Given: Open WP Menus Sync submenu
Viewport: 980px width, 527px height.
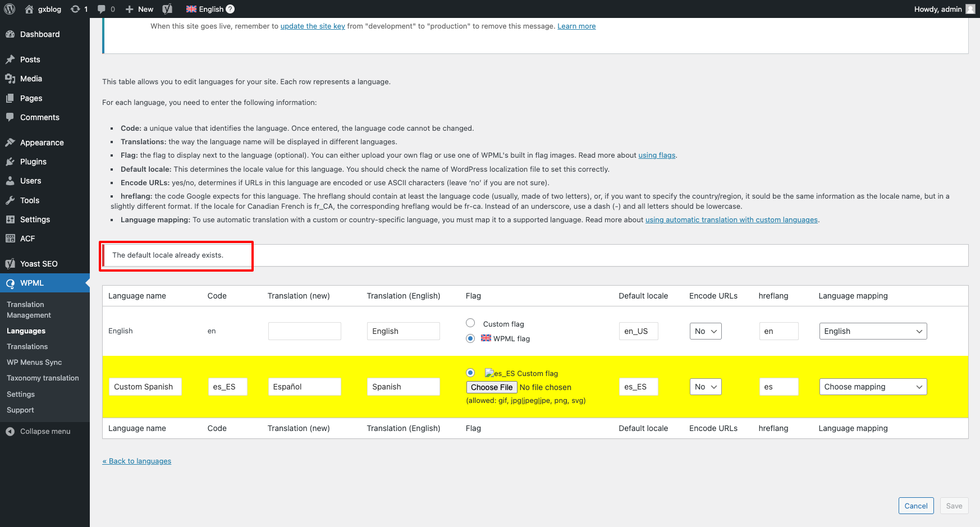Looking at the screenshot, I should [x=34, y=363].
